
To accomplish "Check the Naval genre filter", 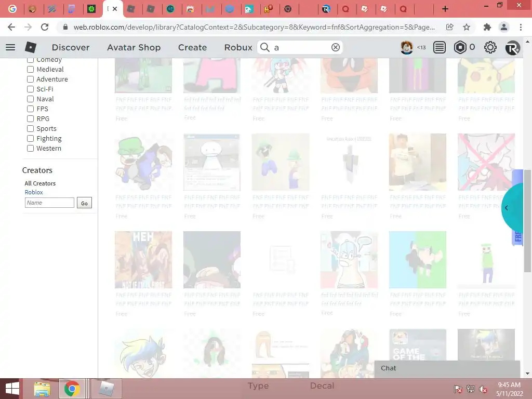I will pos(30,99).
